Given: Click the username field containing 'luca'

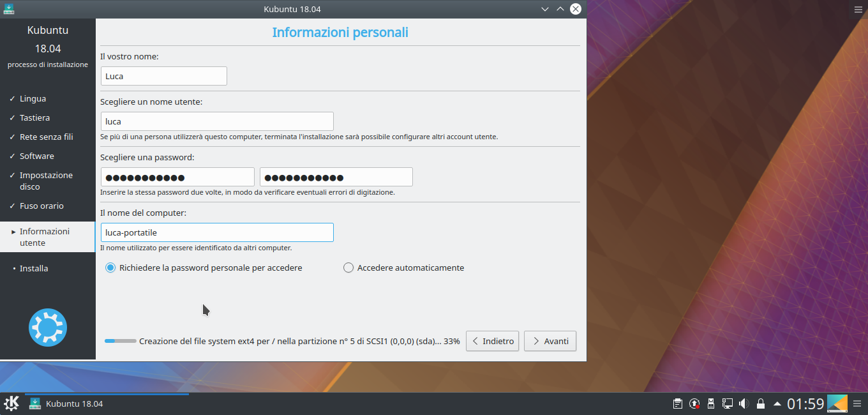Looking at the screenshot, I should 217,121.
